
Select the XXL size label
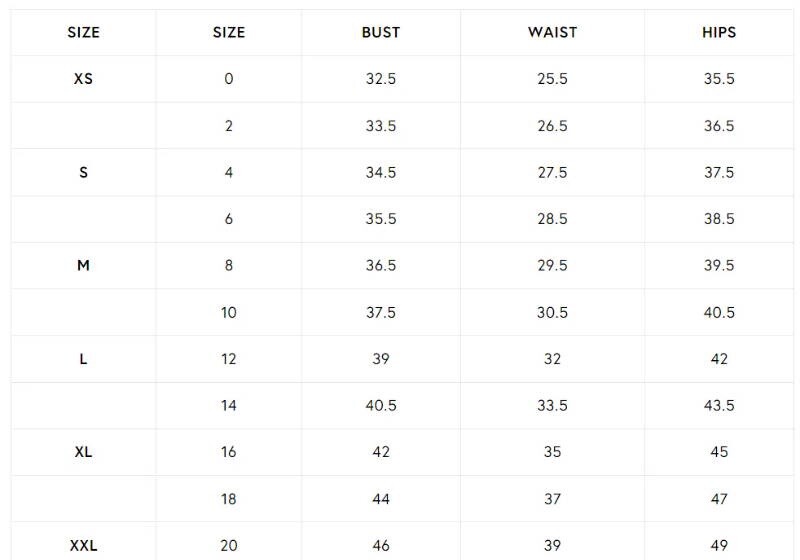pos(83,545)
